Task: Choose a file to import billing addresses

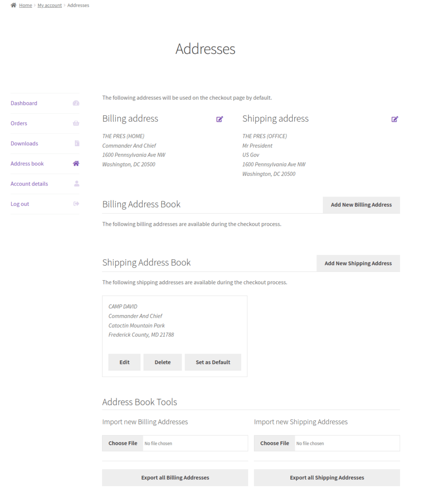Action: (123, 443)
